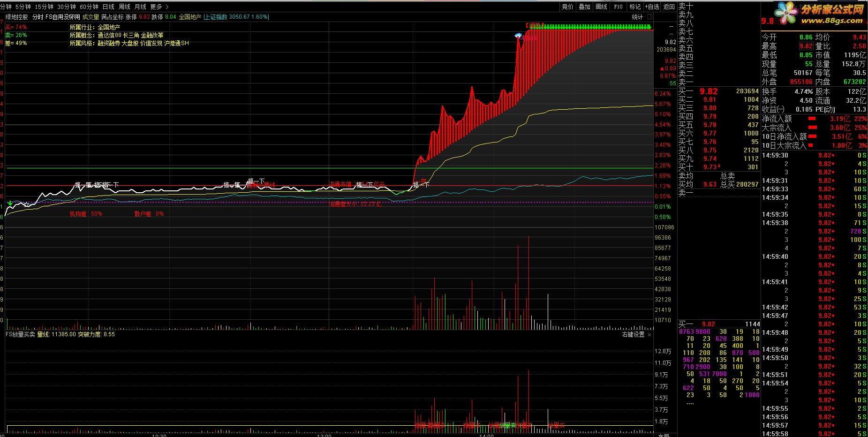Click the 统计 panel toggle icon

click(x=649, y=17)
